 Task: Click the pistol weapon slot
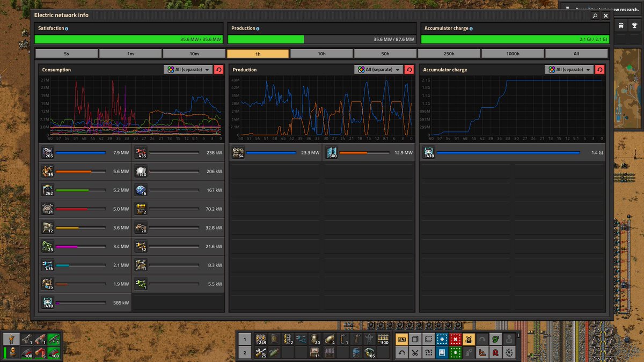coord(27,339)
